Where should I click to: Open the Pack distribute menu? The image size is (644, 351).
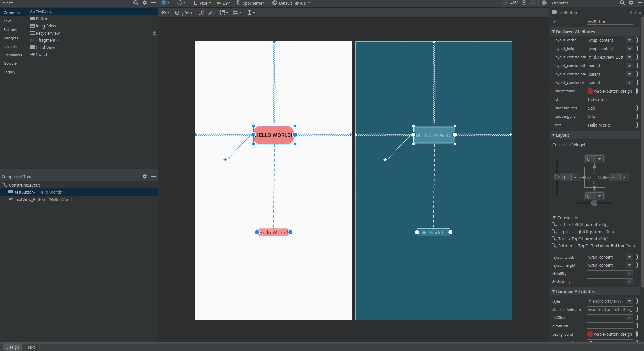[224, 12]
